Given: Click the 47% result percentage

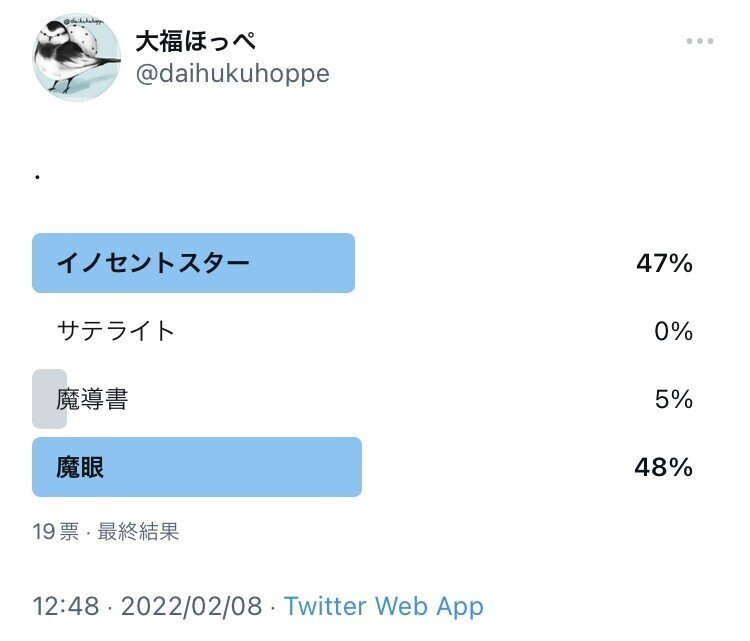Looking at the screenshot, I should click(x=664, y=263).
